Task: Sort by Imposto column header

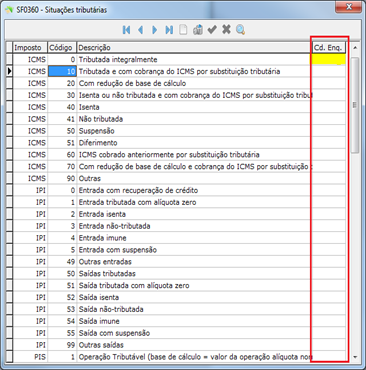Action: click(x=30, y=48)
